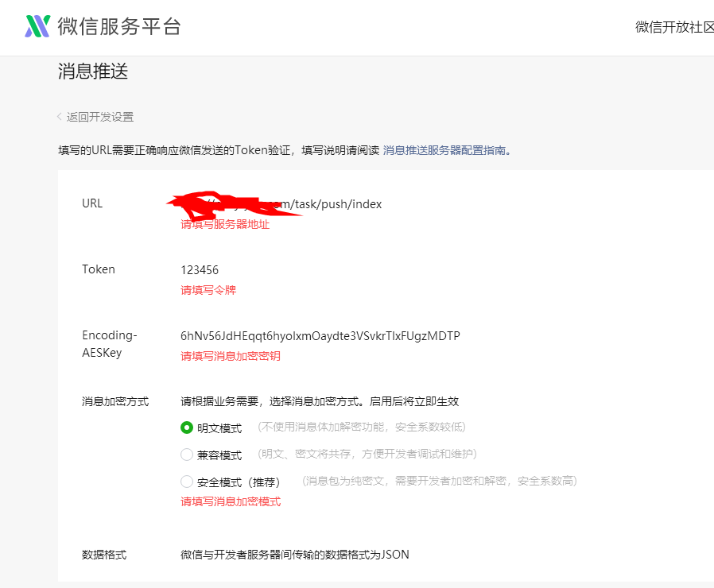
Task: Click the 兼容模式 gray description text
Action: click(367, 454)
